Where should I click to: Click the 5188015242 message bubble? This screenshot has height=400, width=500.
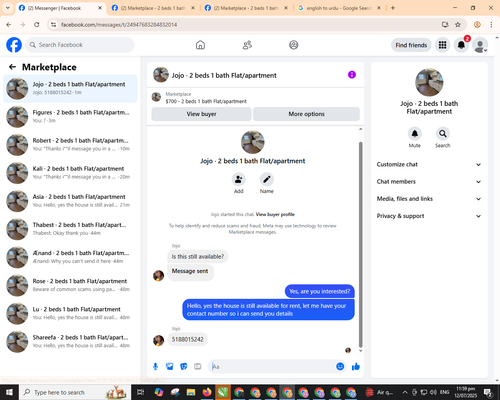tap(188, 339)
